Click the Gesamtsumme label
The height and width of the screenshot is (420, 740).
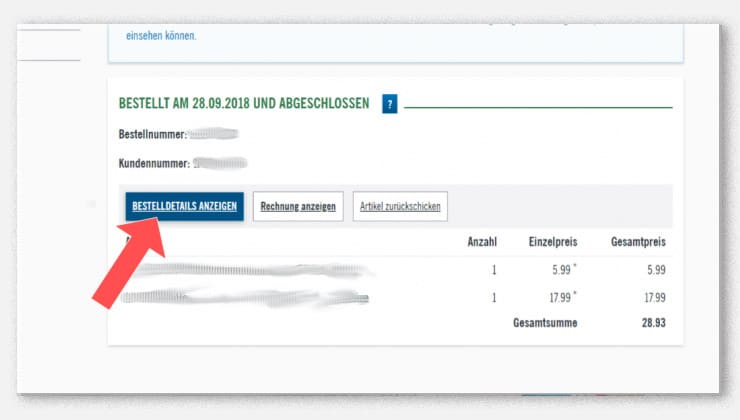pos(544,323)
